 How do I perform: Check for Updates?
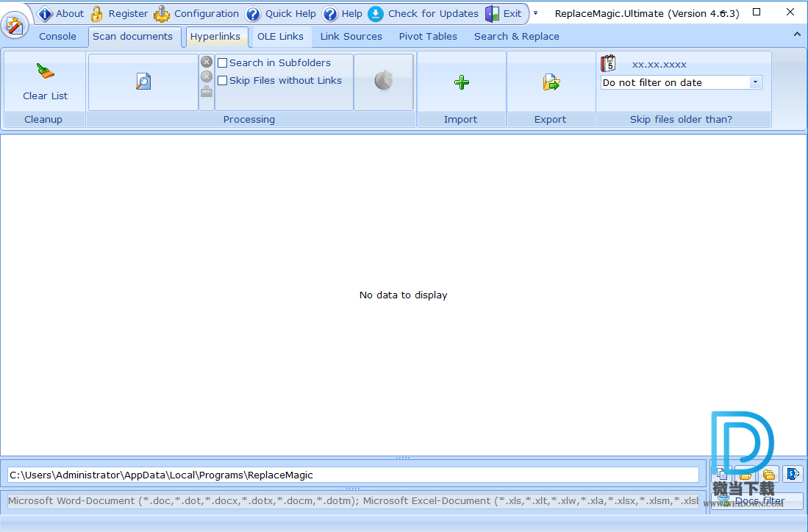tap(423, 14)
